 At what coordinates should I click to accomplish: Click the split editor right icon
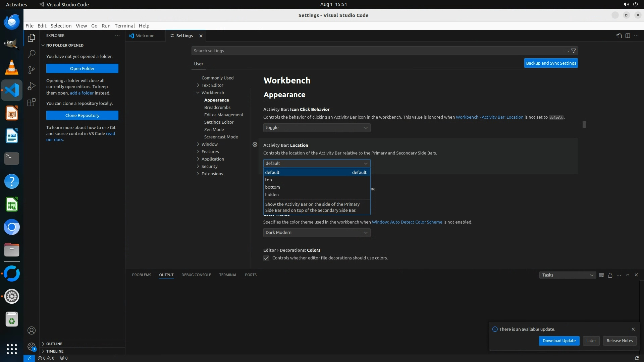[628, 36]
